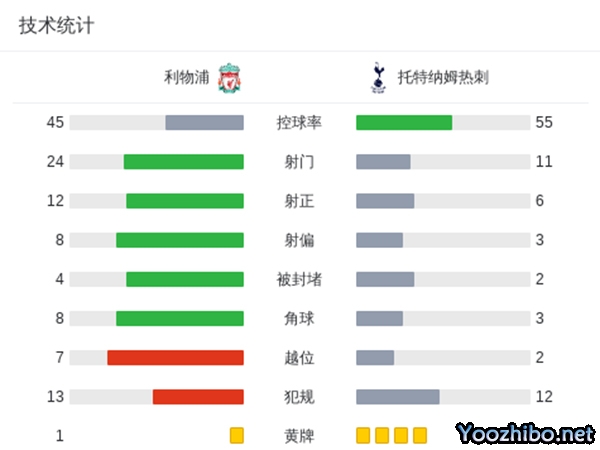600x450 pixels.
Task: Click the Tottenham Hotspur crest icon
Action: pos(377,77)
